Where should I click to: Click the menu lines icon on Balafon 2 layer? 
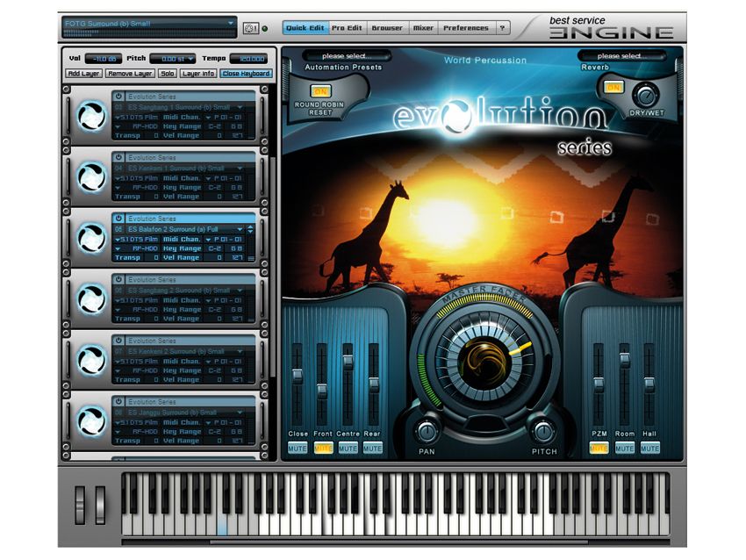pos(251,258)
